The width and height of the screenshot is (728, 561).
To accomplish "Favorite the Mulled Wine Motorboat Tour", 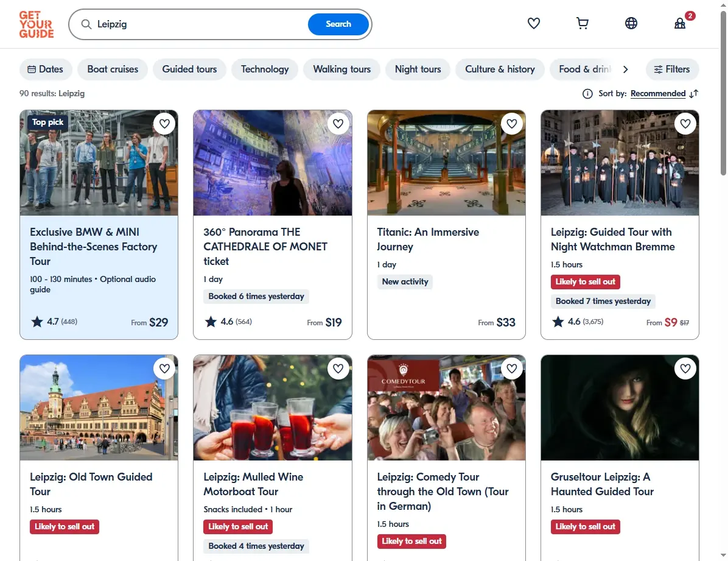I will [338, 369].
